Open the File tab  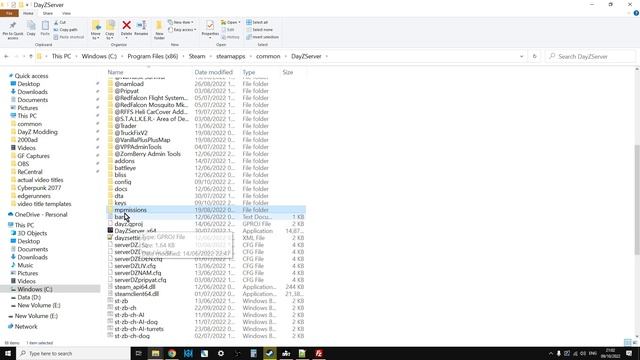tap(9, 13)
